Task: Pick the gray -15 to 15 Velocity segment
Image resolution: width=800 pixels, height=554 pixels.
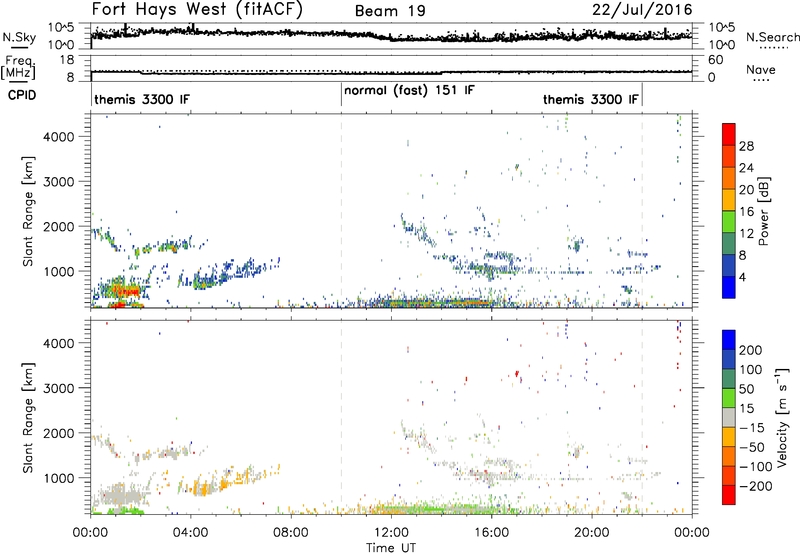Action: 729,417
